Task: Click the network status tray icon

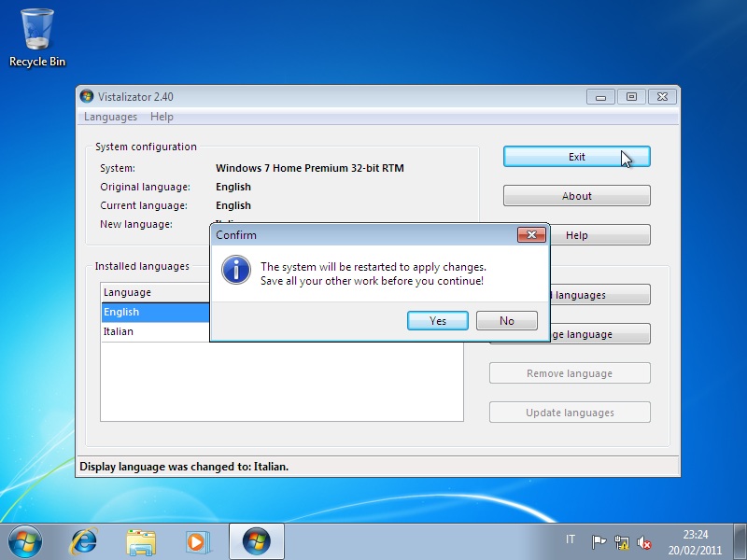Action: point(621,542)
